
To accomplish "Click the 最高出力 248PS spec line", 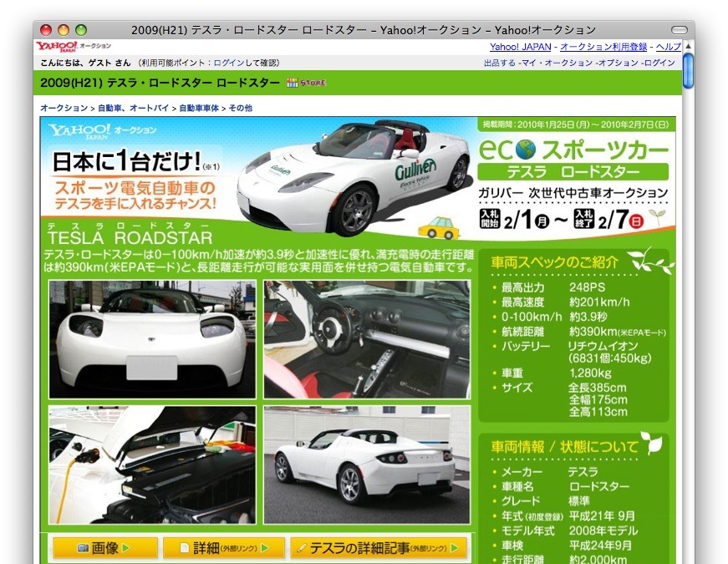I will tap(553, 287).
